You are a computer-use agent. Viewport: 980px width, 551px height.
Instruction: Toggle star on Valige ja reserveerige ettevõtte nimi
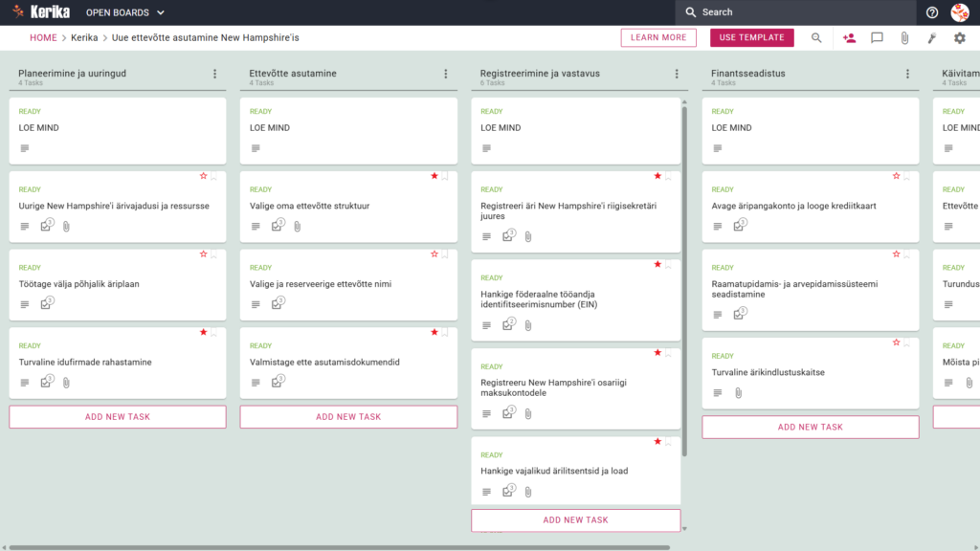tap(434, 254)
